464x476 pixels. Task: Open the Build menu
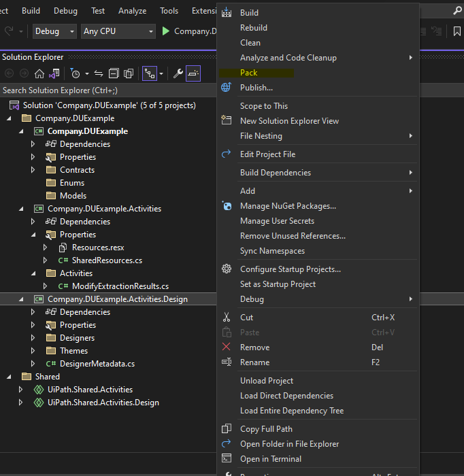(x=31, y=11)
